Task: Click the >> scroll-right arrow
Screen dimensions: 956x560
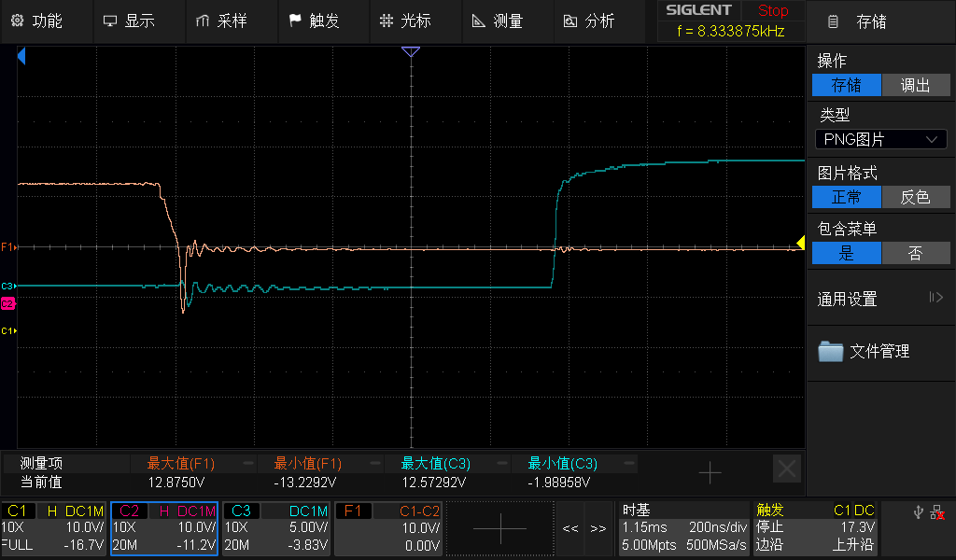Action: point(598,528)
